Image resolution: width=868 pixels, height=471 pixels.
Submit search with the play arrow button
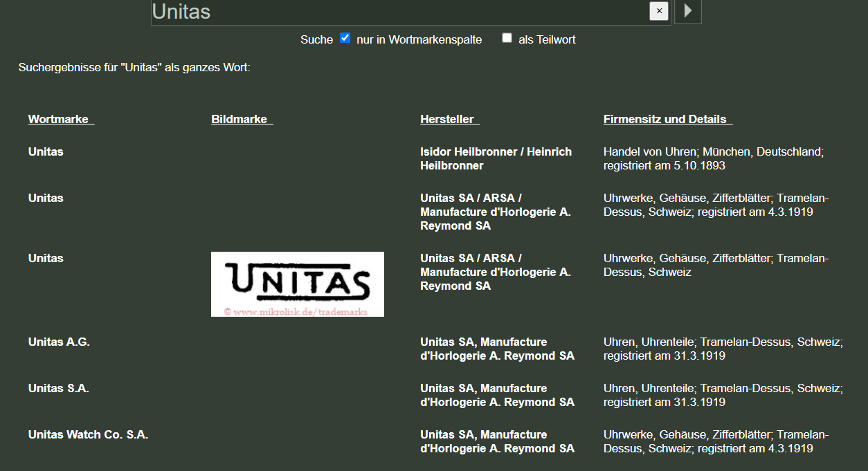688,11
